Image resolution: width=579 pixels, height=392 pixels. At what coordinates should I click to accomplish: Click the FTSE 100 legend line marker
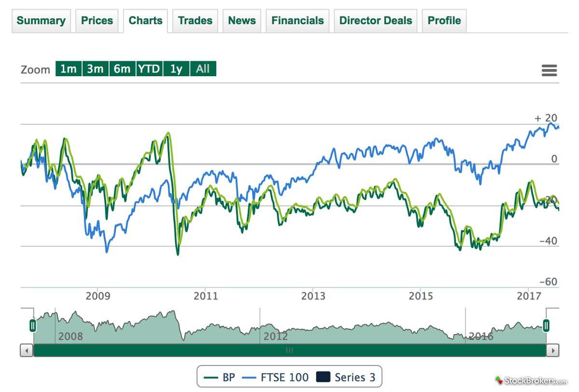pos(248,377)
